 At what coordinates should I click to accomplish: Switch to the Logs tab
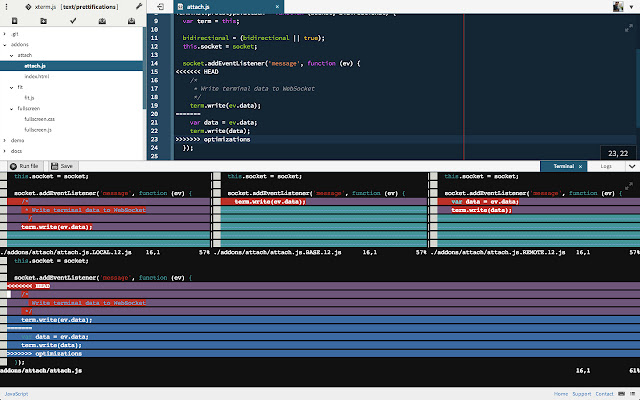pos(606,166)
